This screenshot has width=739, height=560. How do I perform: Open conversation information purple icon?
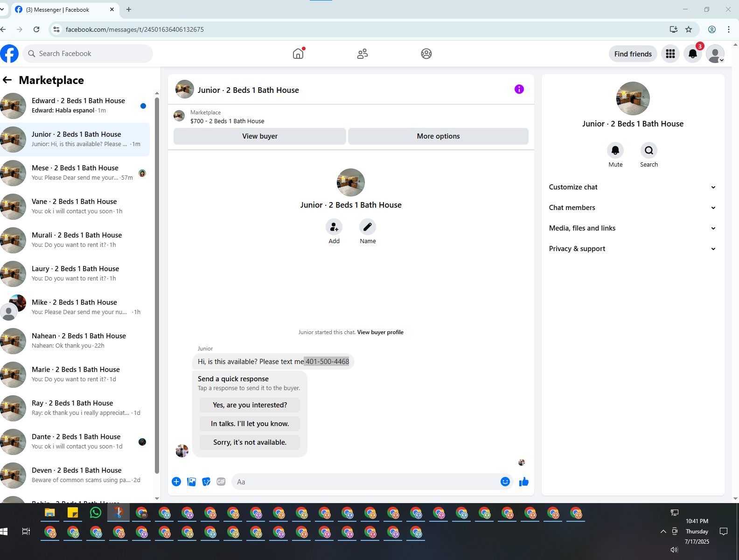519,89
